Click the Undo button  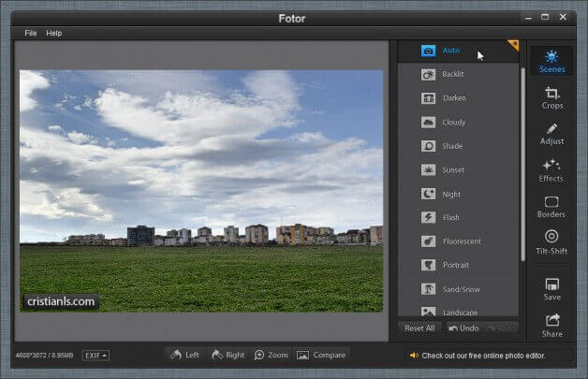[x=463, y=328]
